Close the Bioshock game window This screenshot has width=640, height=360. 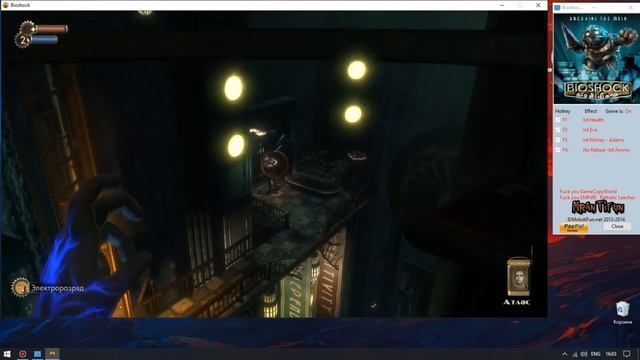click(x=538, y=5)
